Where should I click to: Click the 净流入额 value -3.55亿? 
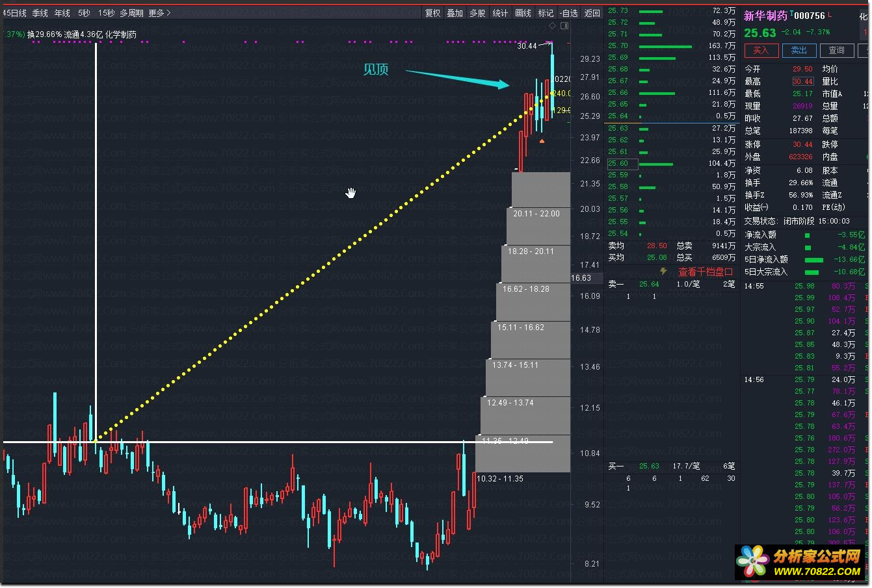click(851, 235)
